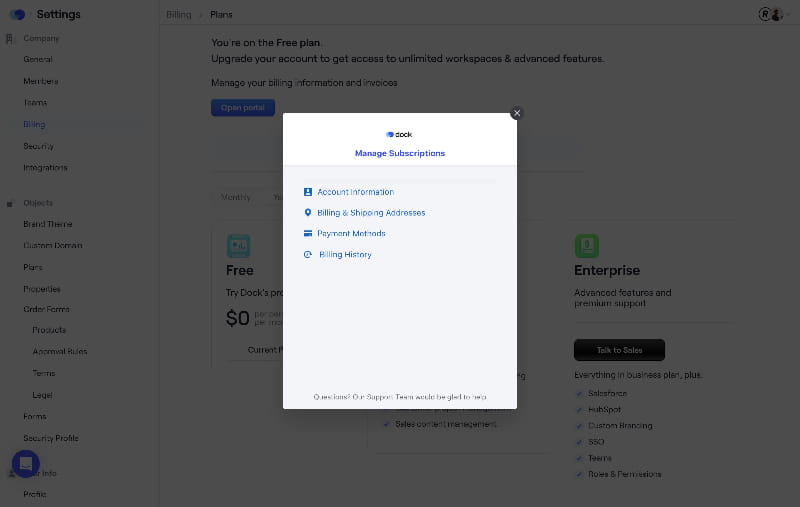Click the Enterprise plan icon
The height and width of the screenshot is (507, 800).
click(587, 245)
